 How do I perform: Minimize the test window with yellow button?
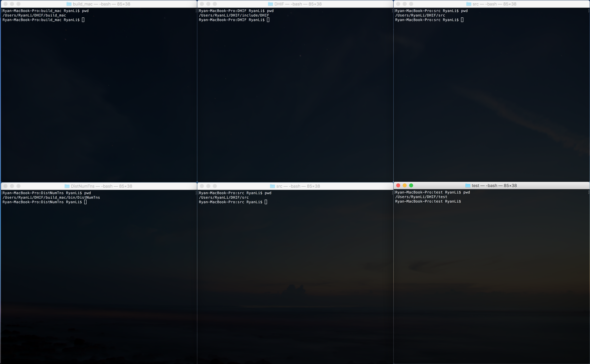click(405, 185)
